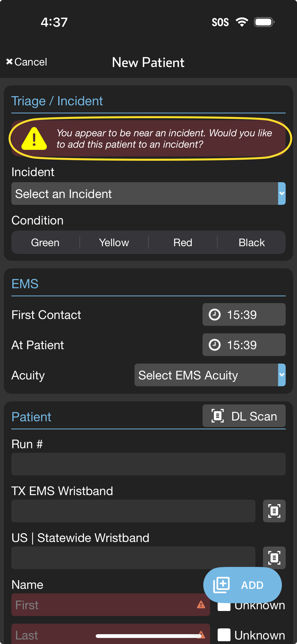Tap the Wi-Fi icon in the status bar

click(x=241, y=22)
